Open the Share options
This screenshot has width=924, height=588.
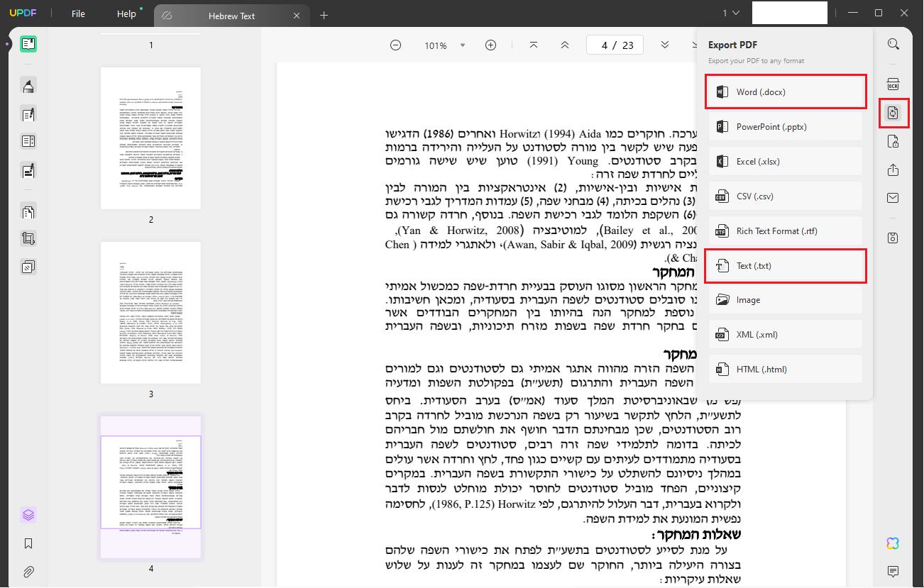pyautogui.click(x=893, y=170)
